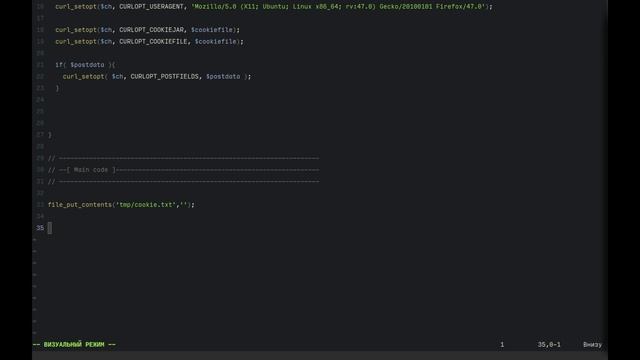Click the cursor block on line 35
The image size is (640, 360).
coord(50,228)
